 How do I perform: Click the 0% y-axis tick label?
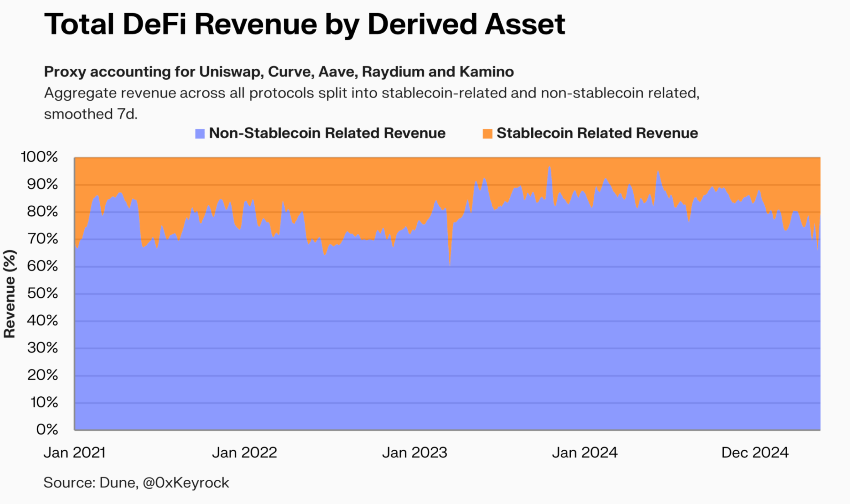click(x=47, y=430)
